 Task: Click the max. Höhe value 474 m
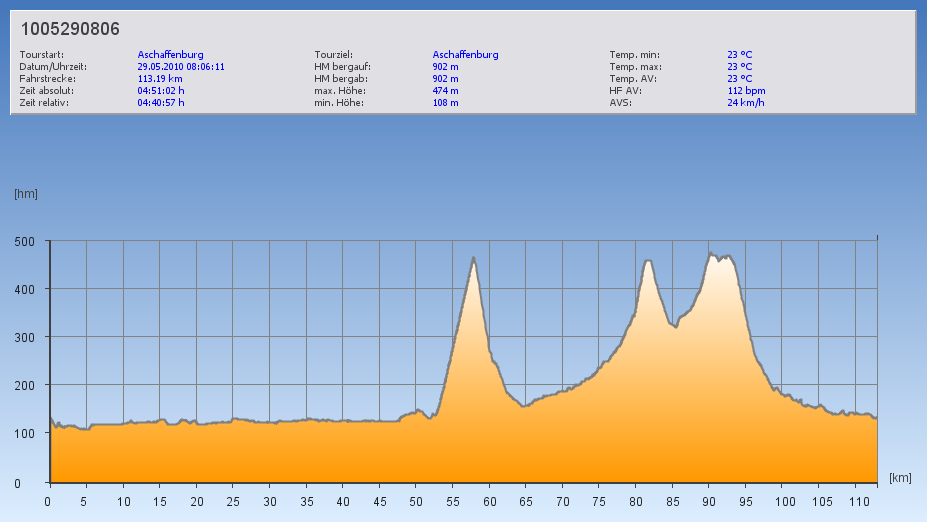[x=445, y=91]
